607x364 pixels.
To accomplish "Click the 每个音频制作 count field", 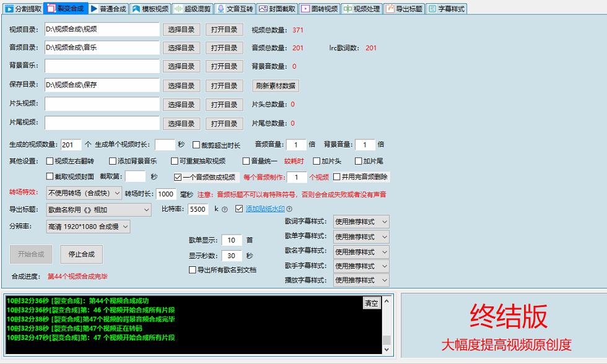I will (297, 177).
